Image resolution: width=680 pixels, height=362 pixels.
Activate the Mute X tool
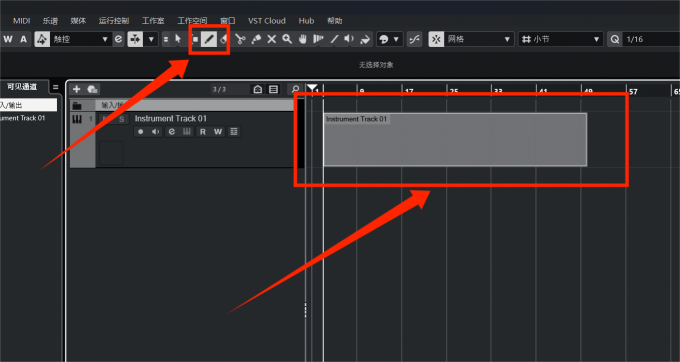[x=271, y=39]
